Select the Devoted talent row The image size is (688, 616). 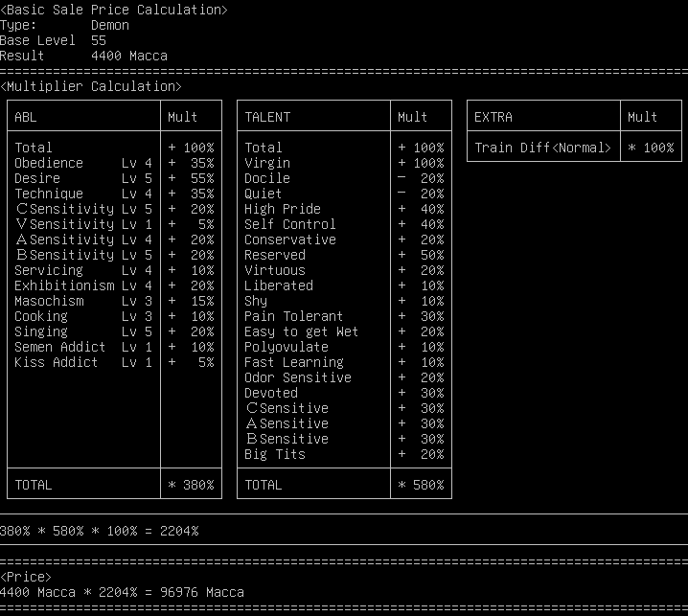[344, 393]
